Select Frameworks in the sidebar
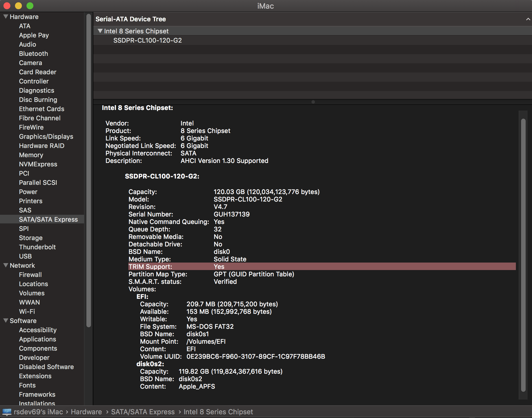This screenshot has width=532, height=418. [37, 394]
